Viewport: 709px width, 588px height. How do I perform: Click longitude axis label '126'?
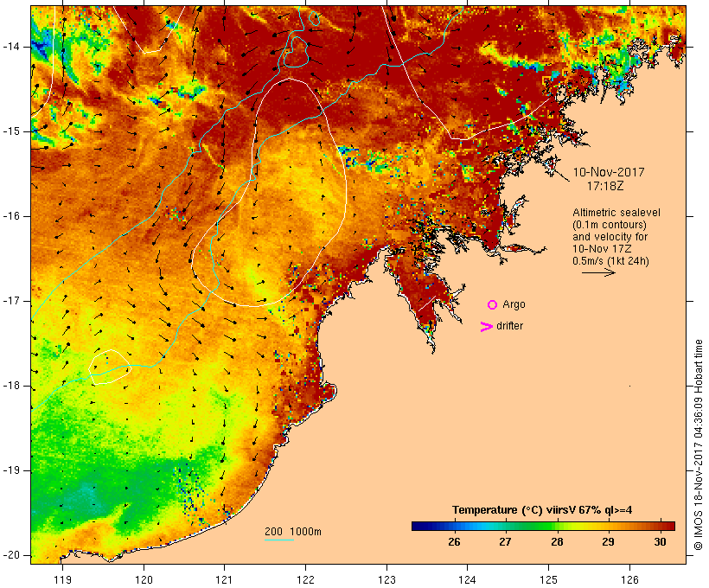tap(629, 579)
